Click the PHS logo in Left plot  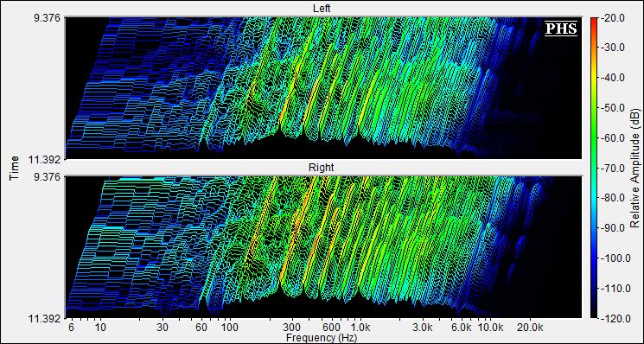(561, 29)
